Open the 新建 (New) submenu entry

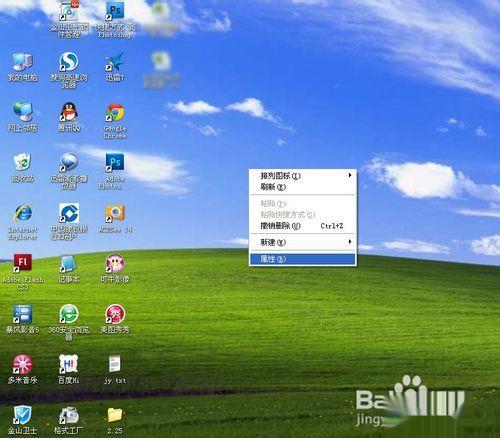pos(303,242)
